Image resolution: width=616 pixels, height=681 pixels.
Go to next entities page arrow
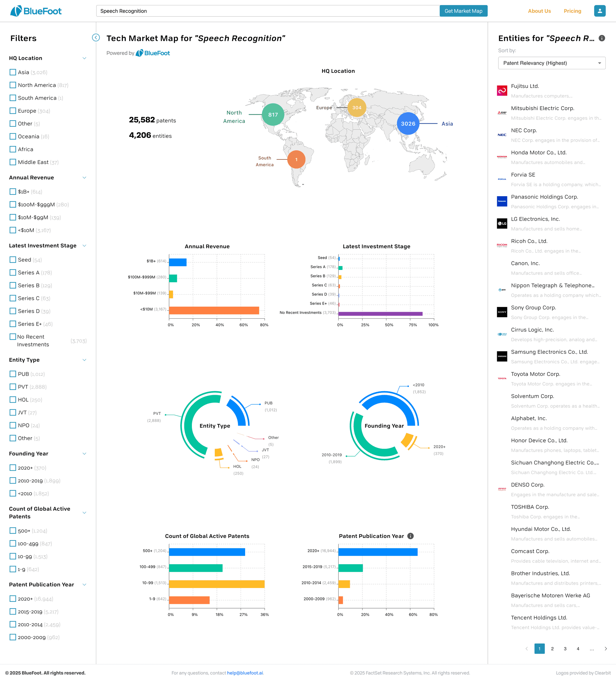tap(605, 648)
